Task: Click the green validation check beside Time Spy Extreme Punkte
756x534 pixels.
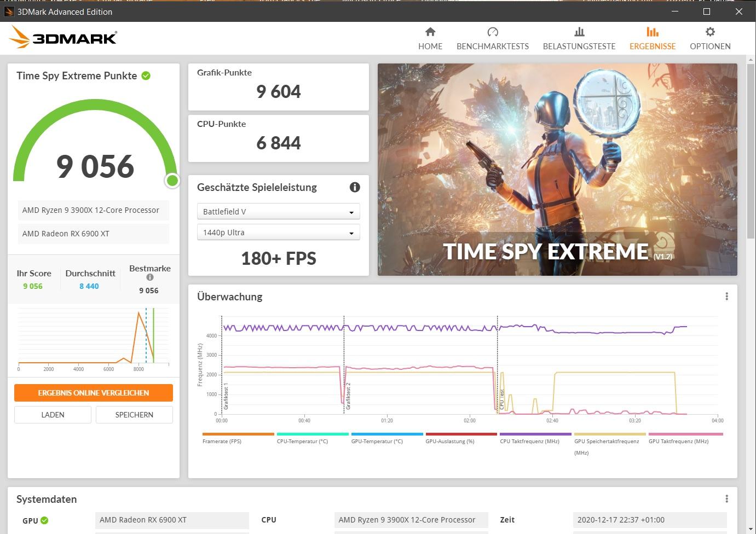Action: (146, 76)
